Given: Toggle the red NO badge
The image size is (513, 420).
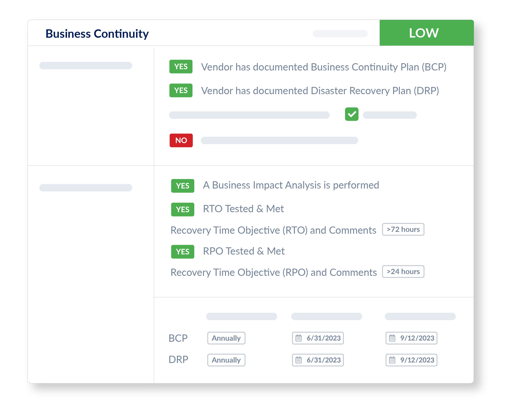Looking at the screenshot, I should coord(181,140).
